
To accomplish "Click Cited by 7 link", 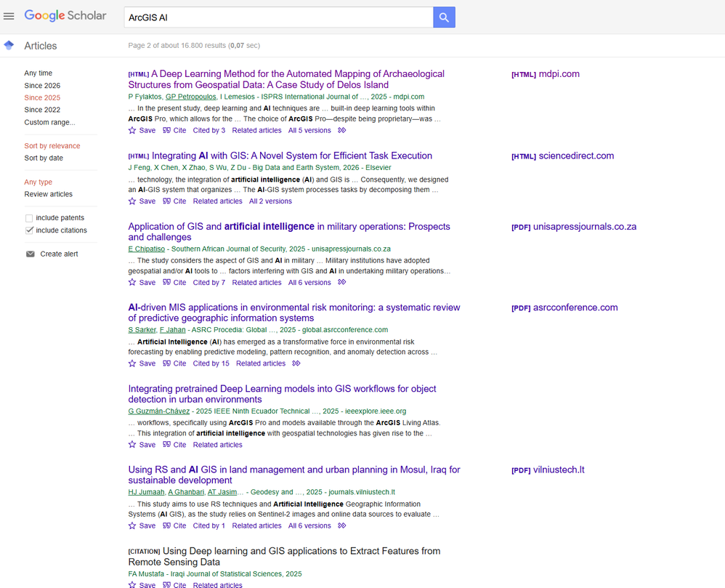I will [209, 283].
